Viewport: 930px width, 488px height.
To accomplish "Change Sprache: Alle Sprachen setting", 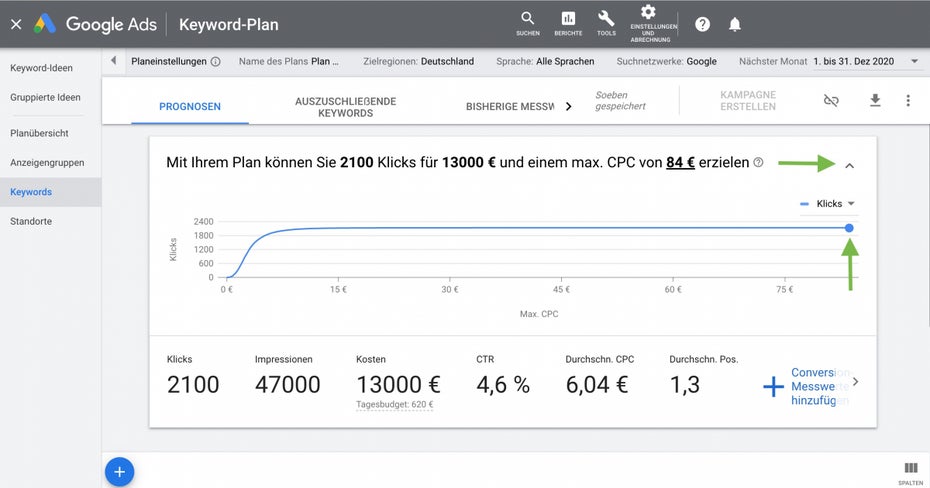I will [545, 62].
